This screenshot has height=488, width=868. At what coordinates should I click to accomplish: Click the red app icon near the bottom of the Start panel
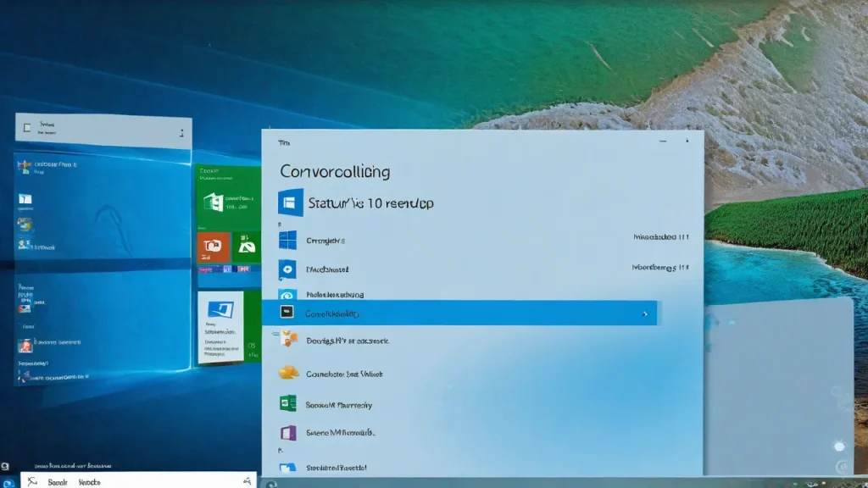click(x=25, y=346)
